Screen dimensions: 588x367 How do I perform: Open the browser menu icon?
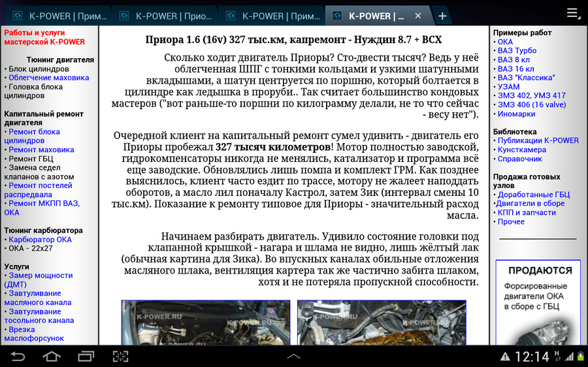pyautogui.click(x=574, y=13)
